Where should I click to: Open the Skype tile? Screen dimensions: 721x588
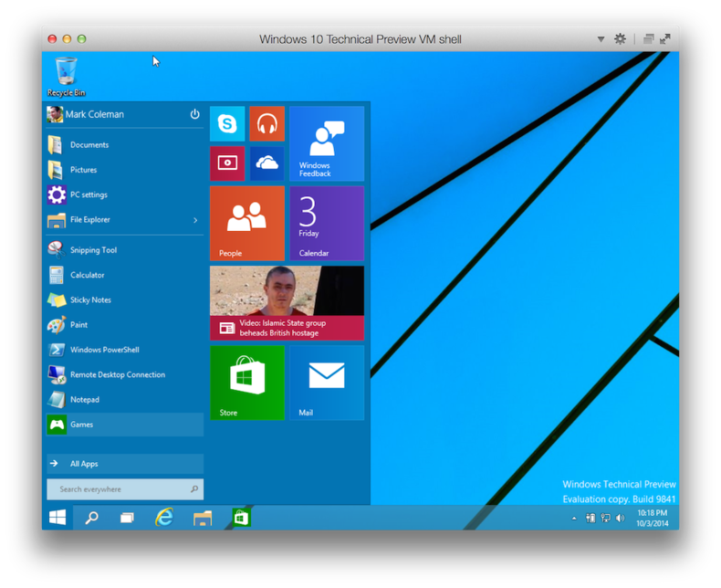click(x=227, y=123)
